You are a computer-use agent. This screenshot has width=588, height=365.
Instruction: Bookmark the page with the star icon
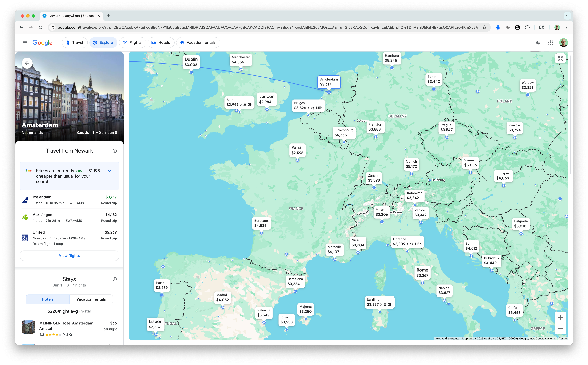(484, 28)
